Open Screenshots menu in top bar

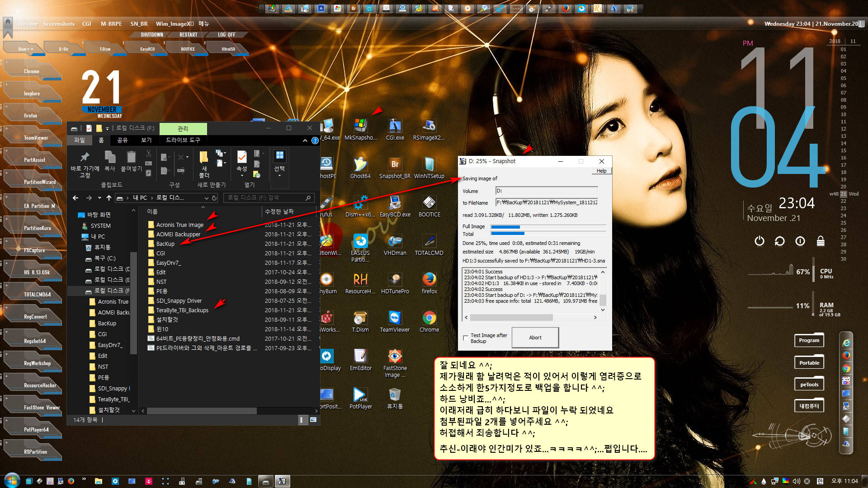59,23
